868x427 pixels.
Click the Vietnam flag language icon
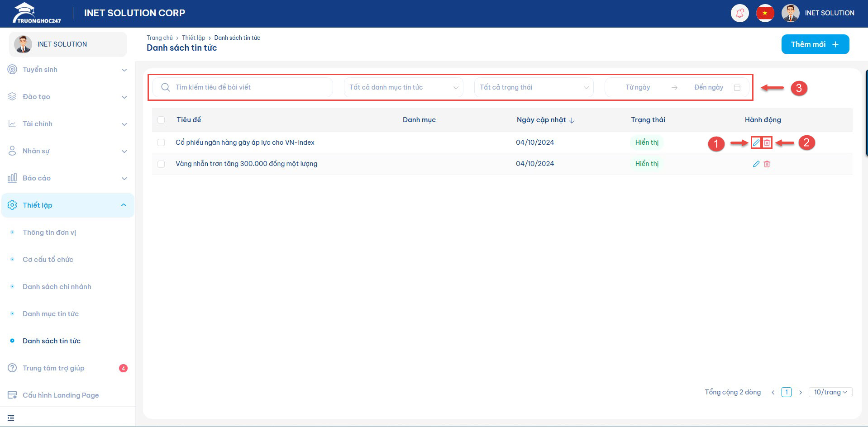(x=765, y=13)
